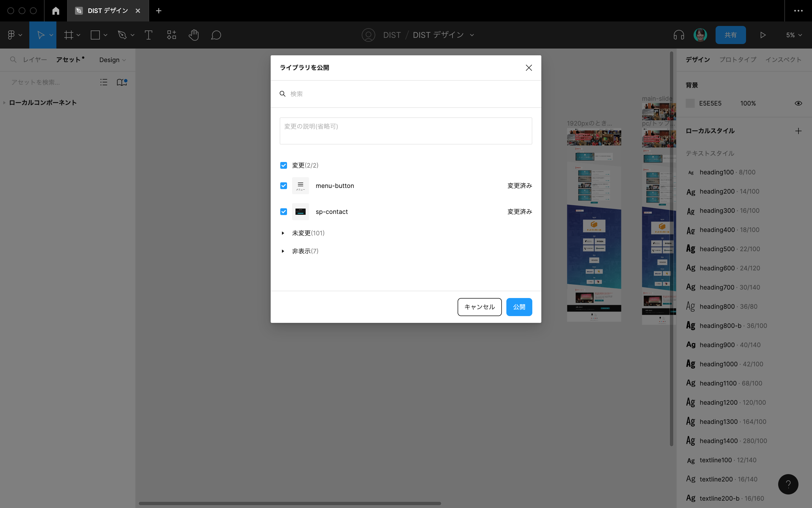Select the Text tool
This screenshot has height=508, width=812.
pos(148,35)
